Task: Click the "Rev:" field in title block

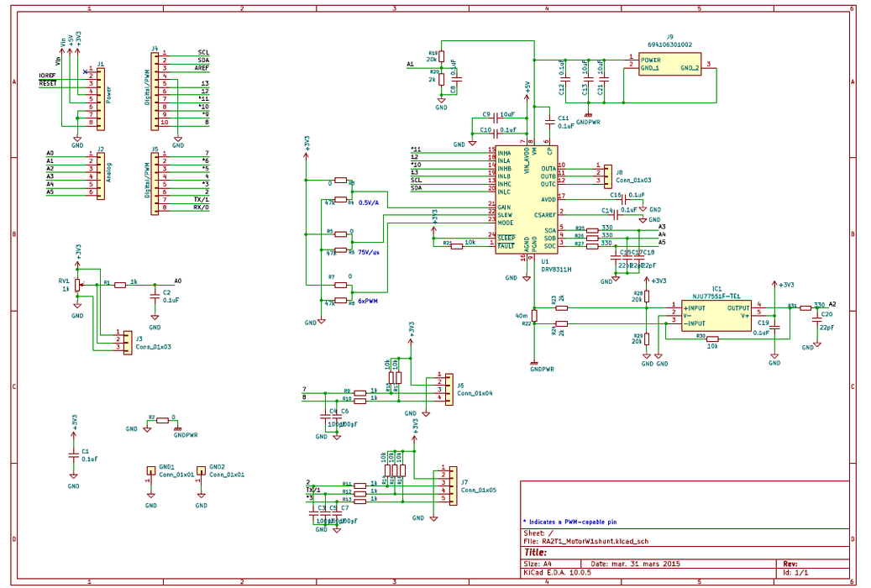Action: click(790, 564)
